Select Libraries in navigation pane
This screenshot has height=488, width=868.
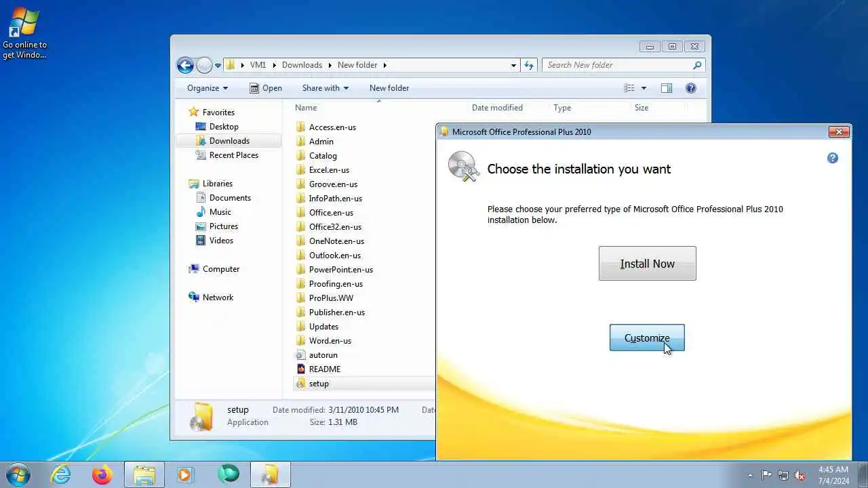click(x=218, y=184)
